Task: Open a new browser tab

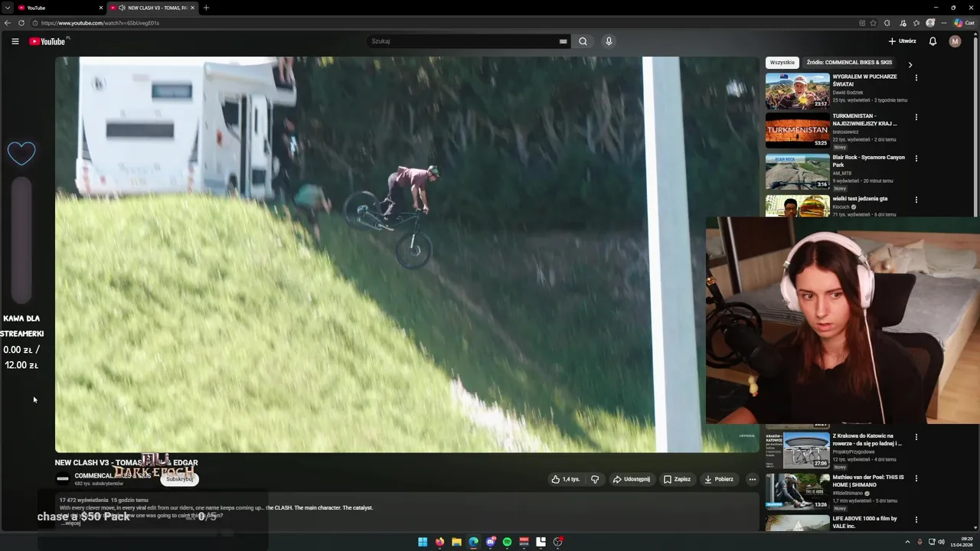Action: click(206, 8)
